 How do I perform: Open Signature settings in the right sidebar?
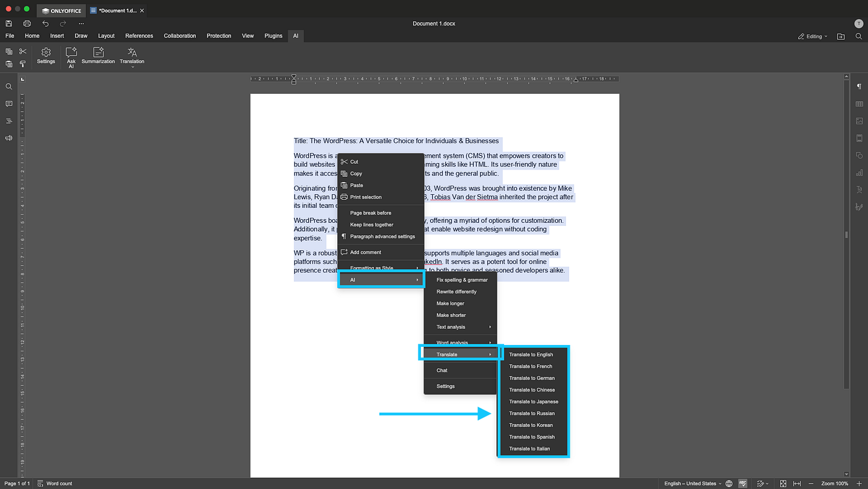pos(859,207)
